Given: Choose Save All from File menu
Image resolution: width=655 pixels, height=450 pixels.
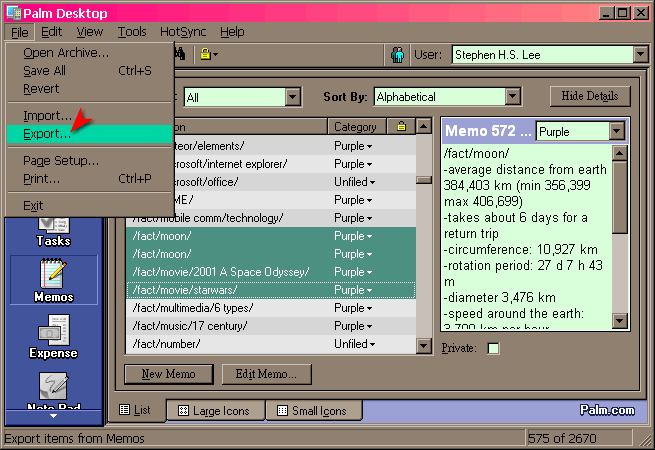Looking at the screenshot, I should tap(89, 71).
